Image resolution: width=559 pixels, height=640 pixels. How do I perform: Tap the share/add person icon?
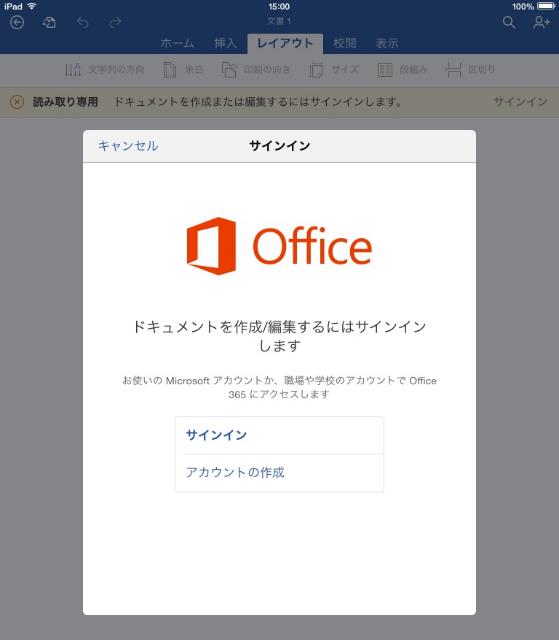click(x=541, y=22)
